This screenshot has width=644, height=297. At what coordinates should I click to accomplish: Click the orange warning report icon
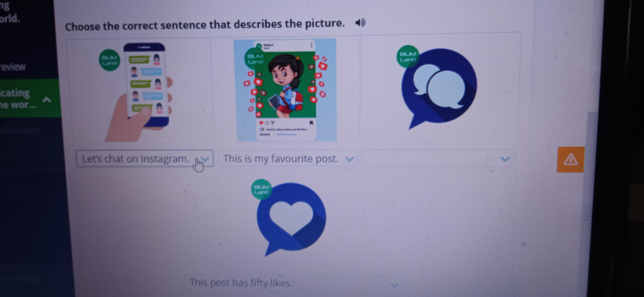click(x=570, y=160)
